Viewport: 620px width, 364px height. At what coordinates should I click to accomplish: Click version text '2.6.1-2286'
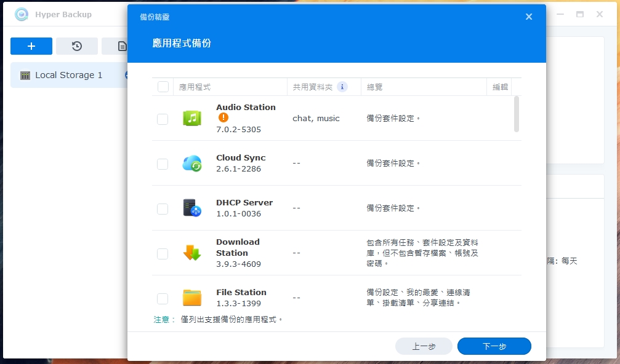[238, 168]
